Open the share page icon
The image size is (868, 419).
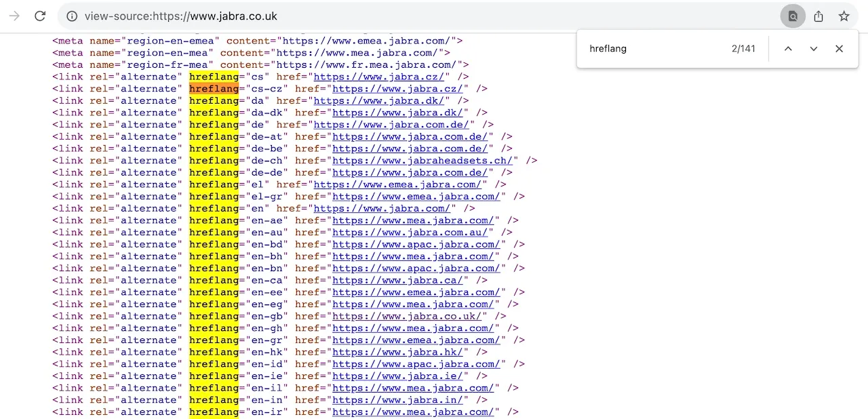click(818, 16)
